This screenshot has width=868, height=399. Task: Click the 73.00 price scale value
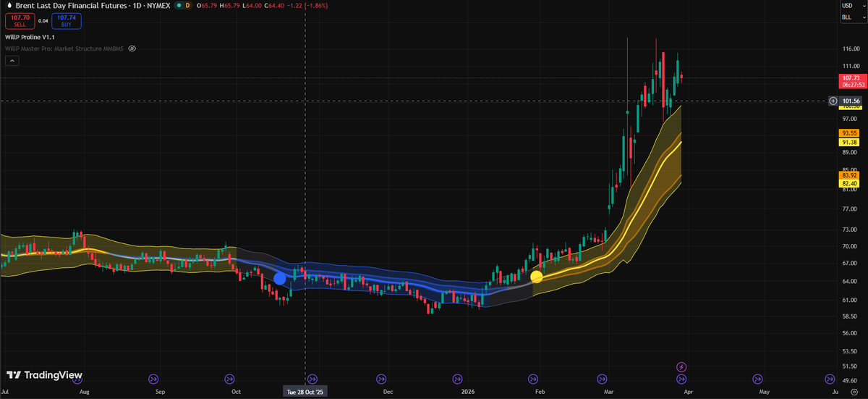coord(850,229)
